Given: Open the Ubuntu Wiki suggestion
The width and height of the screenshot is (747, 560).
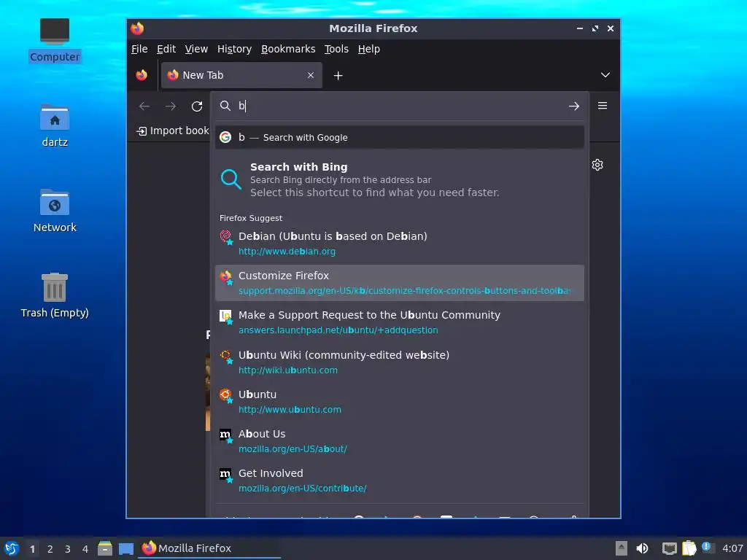Looking at the screenshot, I should [x=400, y=362].
